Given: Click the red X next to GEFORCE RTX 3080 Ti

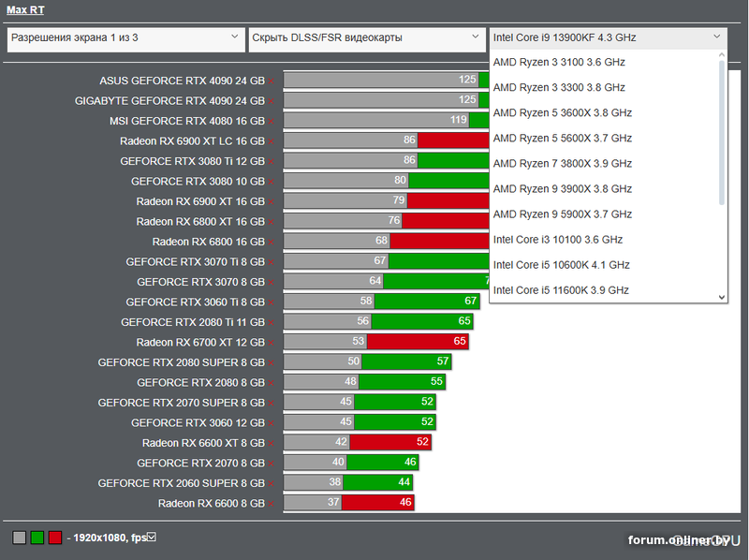Looking at the screenshot, I should [x=271, y=161].
